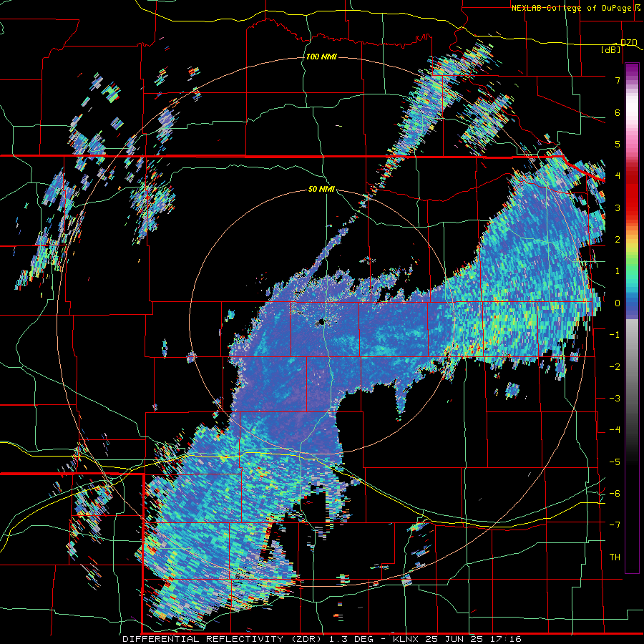This screenshot has height=644, width=644.
Task: Click the 1 value on the dB scale
Action: 618,271
